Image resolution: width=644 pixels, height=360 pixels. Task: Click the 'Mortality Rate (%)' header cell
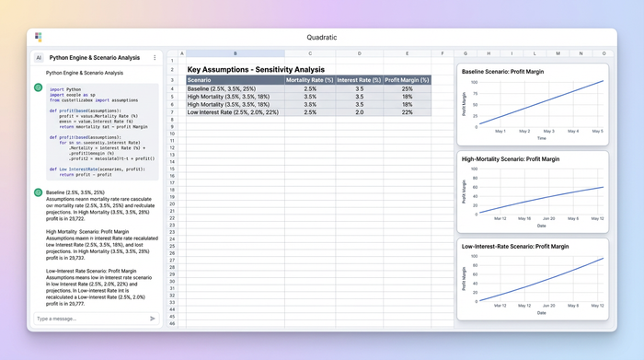(310, 80)
